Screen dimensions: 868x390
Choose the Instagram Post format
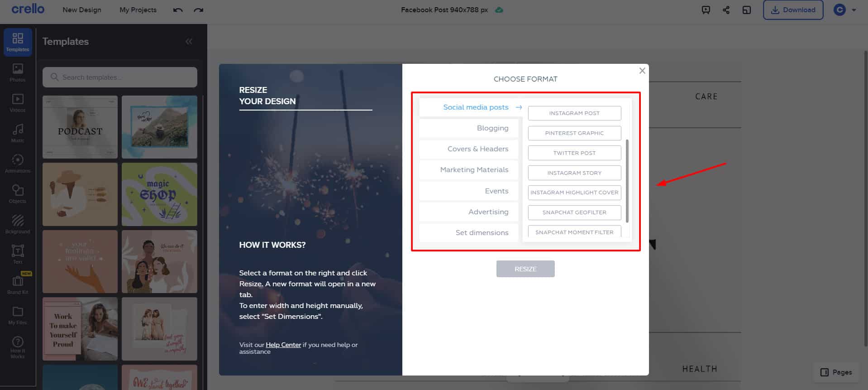[574, 113]
